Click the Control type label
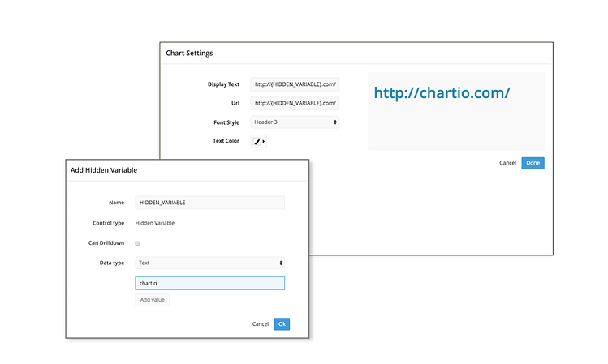 click(109, 223)
